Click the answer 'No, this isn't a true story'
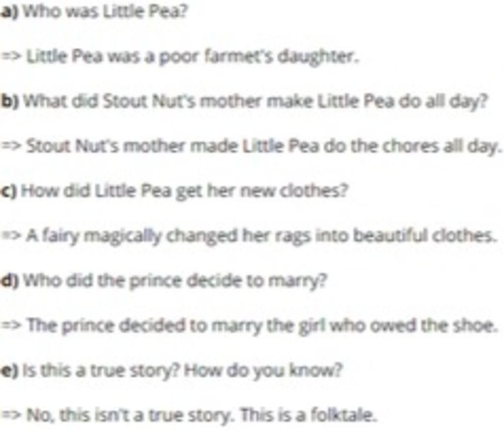 (x=131, y=416)
